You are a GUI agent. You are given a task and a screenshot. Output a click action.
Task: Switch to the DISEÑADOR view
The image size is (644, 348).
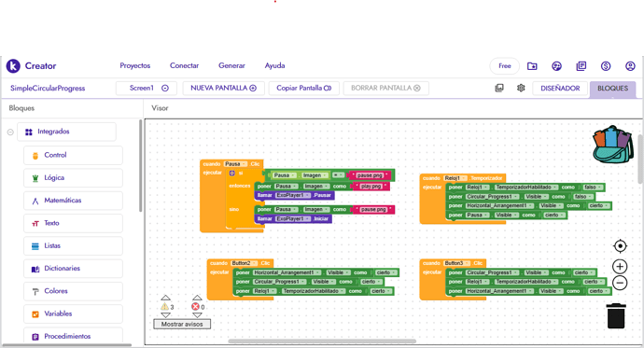(560, 89)
